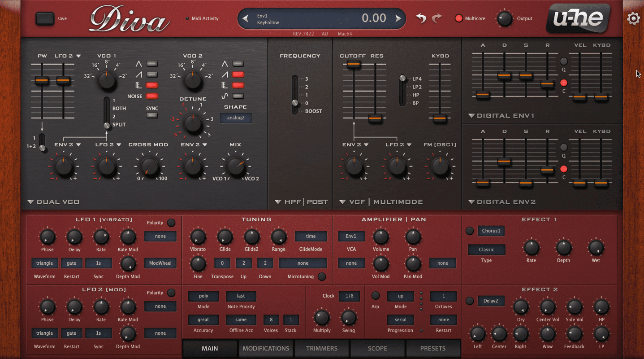Click the redo arrow in the header
The image size is (644, 359).
click(437, 18)
